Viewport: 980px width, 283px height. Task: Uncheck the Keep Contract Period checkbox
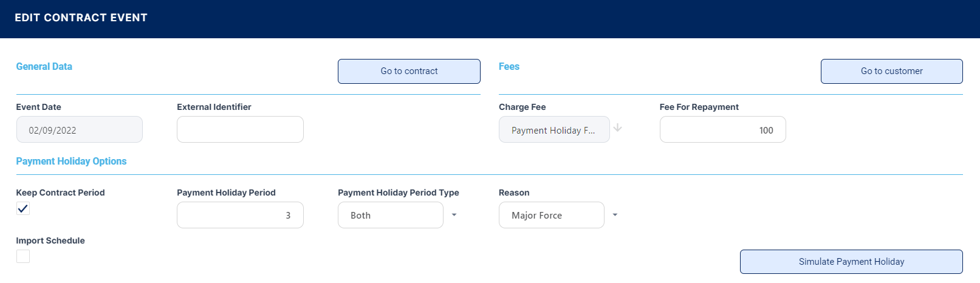23,208
